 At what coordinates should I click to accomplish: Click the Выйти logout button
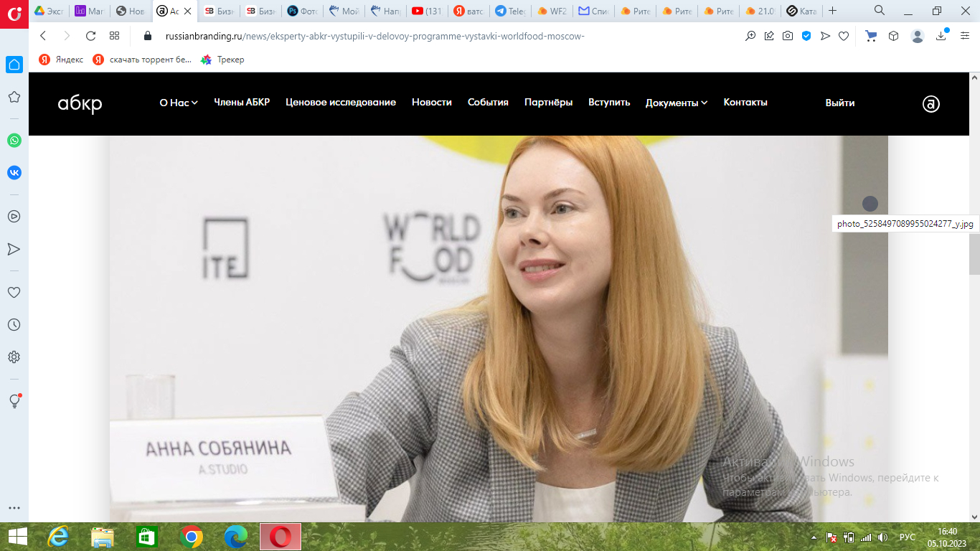pos(840,103)
